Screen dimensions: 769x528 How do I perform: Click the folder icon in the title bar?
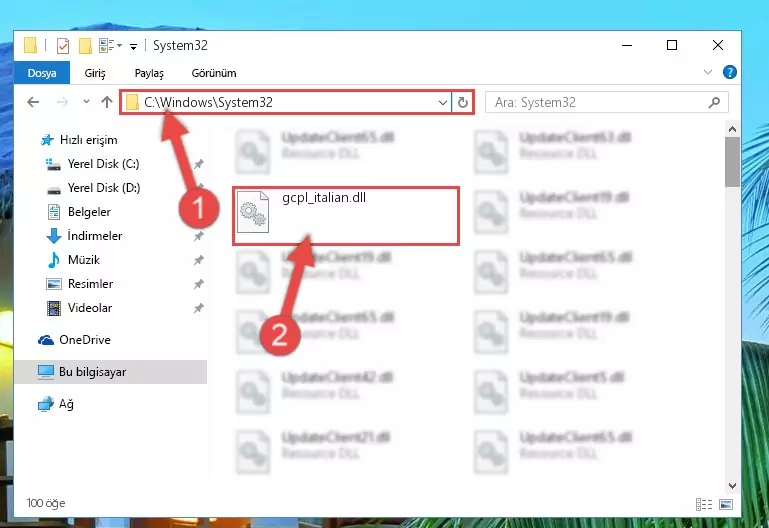pyautogui.click(x=30, y=45)
